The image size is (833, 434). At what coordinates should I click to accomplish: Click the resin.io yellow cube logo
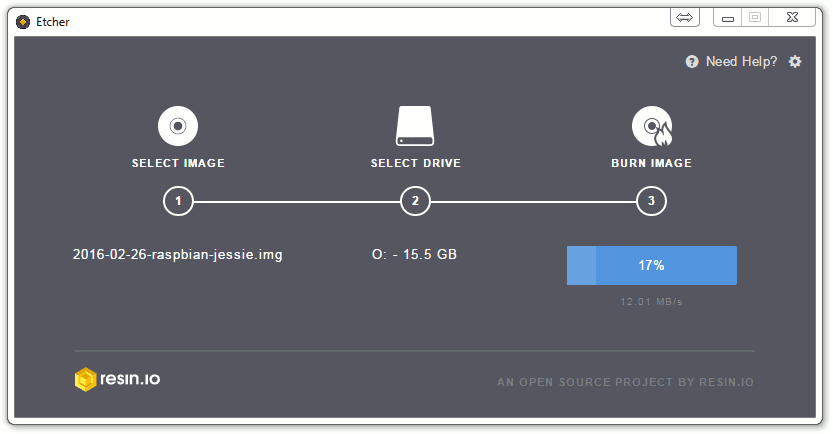pos(85,379)
